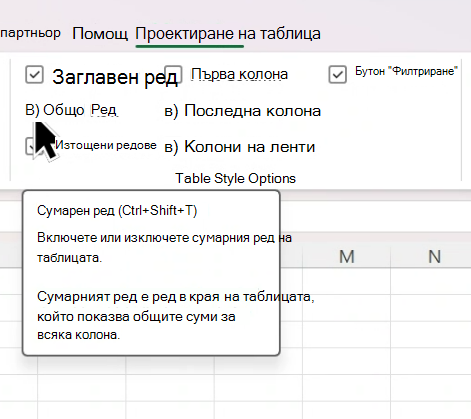Click the first-row cell under column M
The width and height of the screenshot is (471, 419).
click(346, 281)
